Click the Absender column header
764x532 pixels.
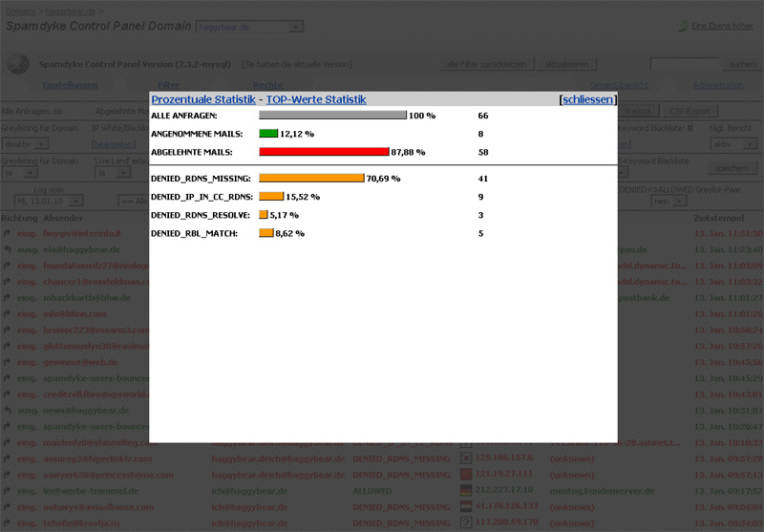click(63, 218)
